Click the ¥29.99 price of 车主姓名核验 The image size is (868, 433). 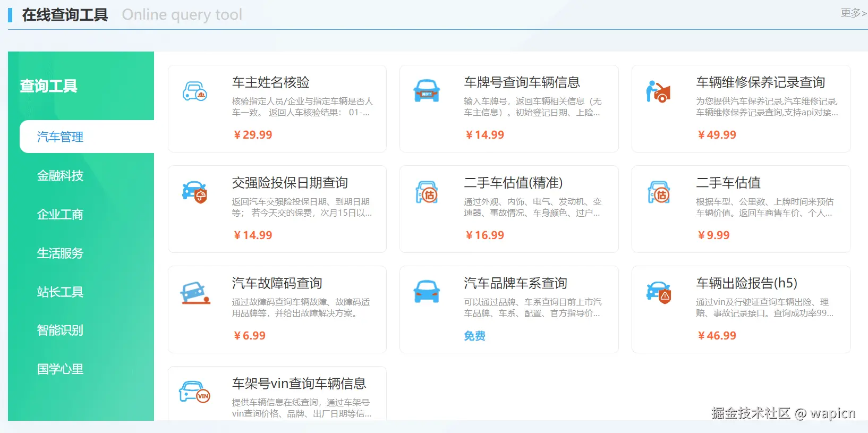pos(253,135)
